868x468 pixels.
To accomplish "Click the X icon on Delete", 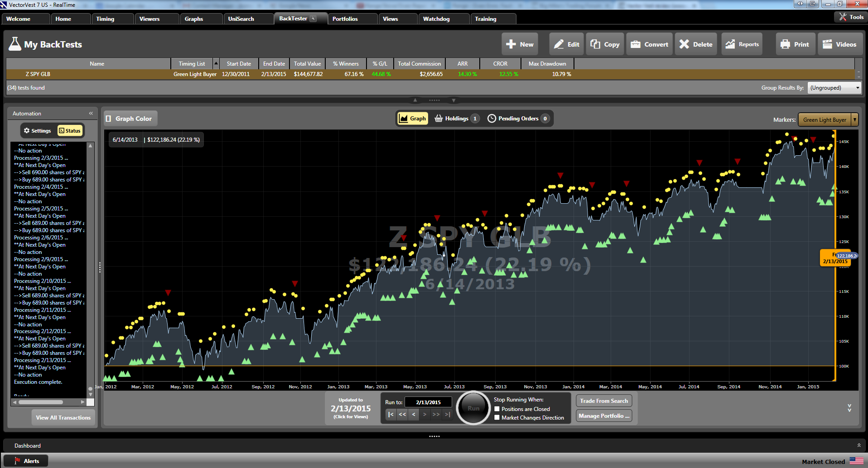I will pos(684,44).
